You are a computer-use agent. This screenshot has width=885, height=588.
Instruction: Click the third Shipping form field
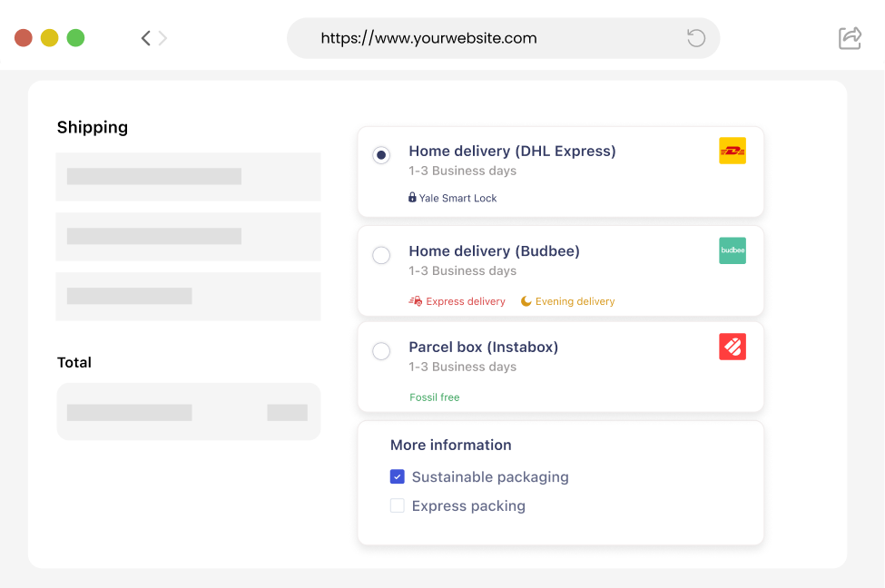click(x=188, y=296)
